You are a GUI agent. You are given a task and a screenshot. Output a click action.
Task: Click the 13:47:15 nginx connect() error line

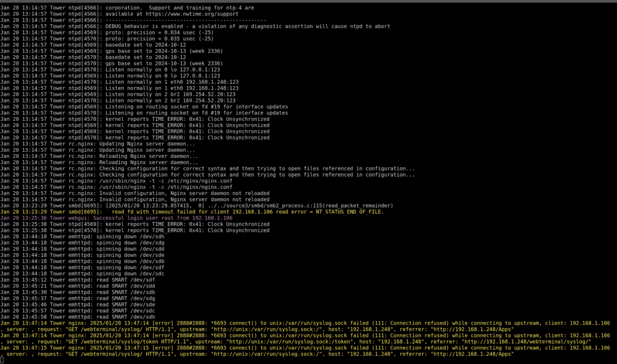pos(305,351)
